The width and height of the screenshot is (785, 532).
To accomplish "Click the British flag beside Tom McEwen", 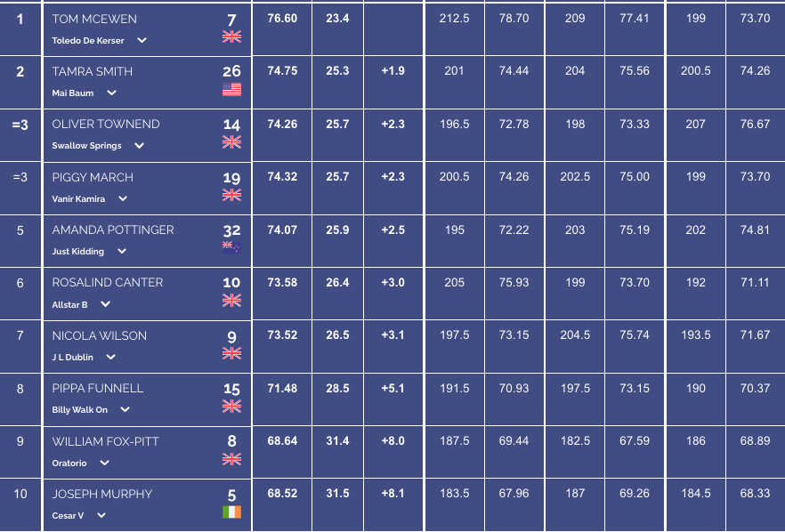I will [x=231, y=36].
